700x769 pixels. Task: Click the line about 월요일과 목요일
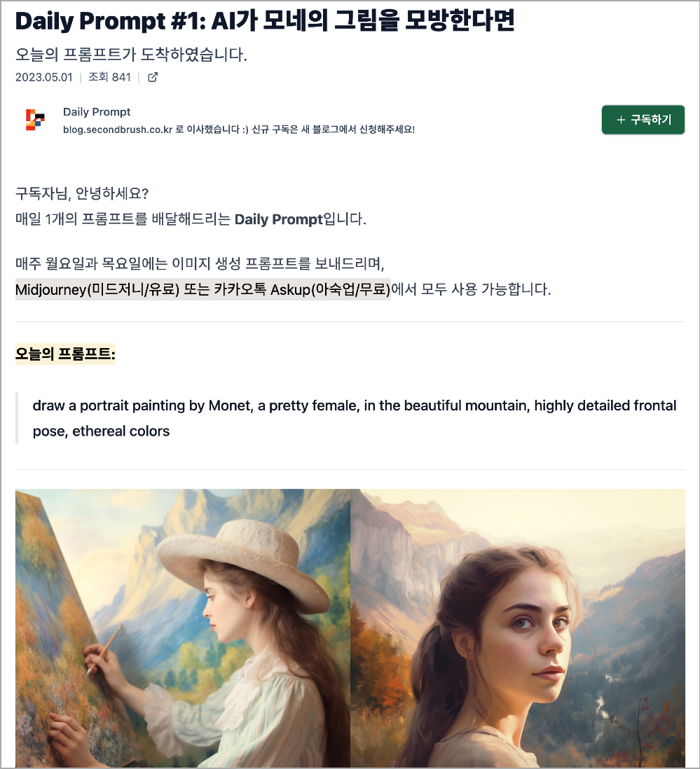200,264
